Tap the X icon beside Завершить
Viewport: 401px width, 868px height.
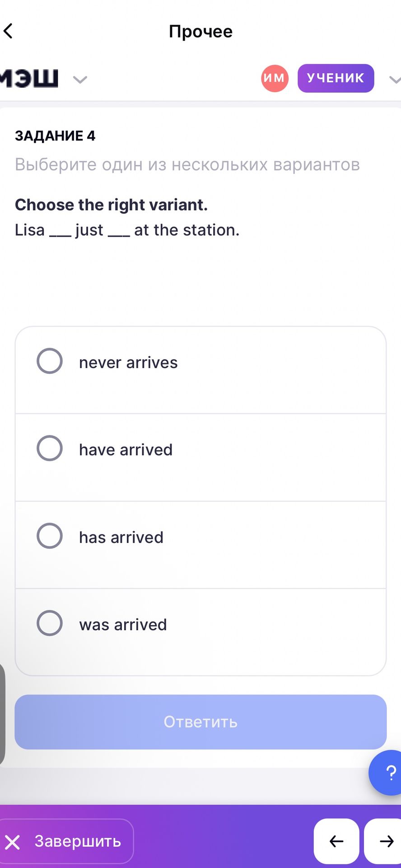pos(13,842)
